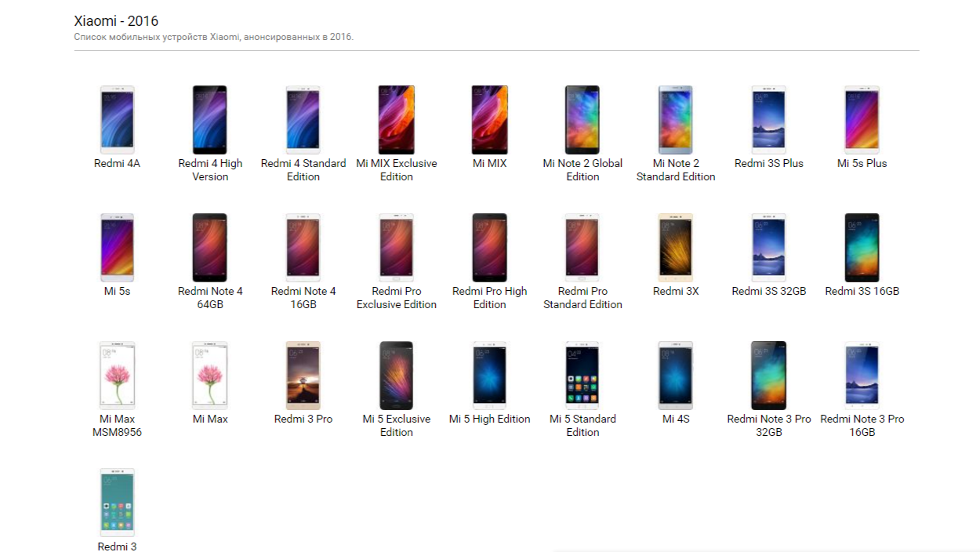Open the "Redmi Note 3 Pro 16GB" label
This screenshot has width=980, height=552.
(x=862, y=426)
